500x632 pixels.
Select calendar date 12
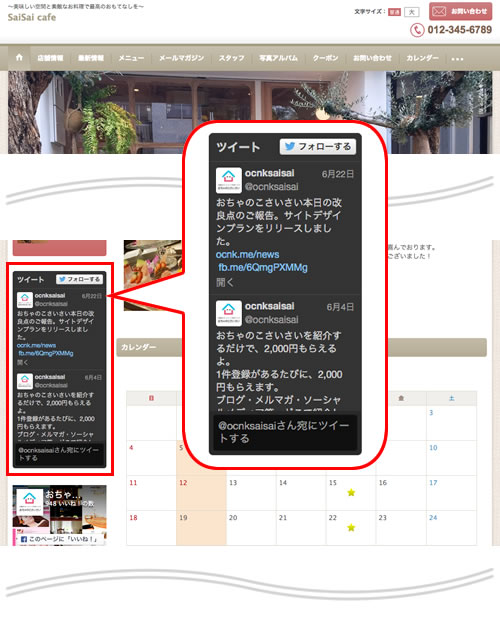coord(183,483)
